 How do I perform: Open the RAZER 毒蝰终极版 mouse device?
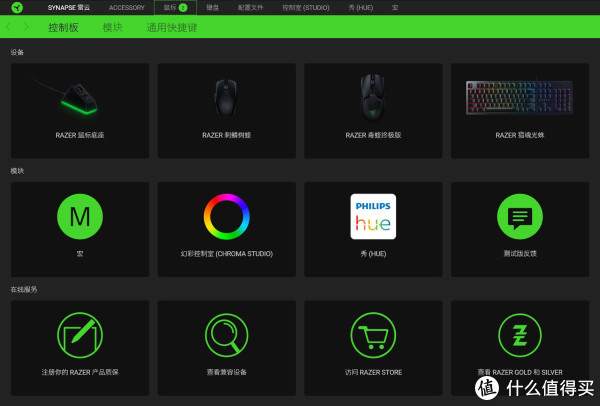pyautogui.click(x=373, y=111)
